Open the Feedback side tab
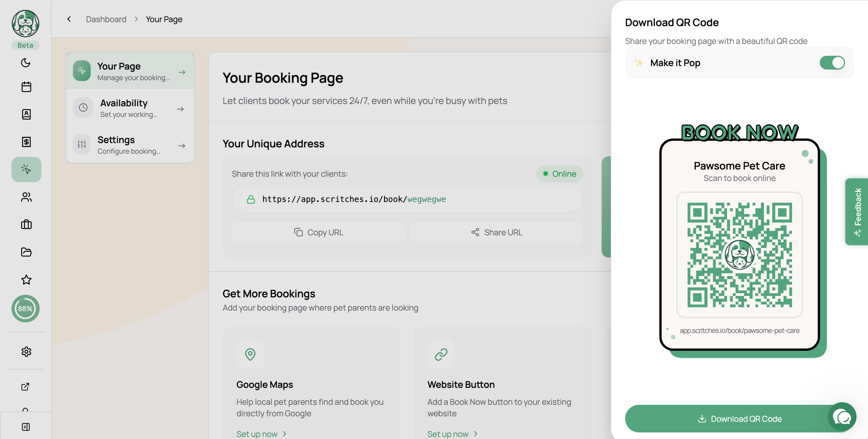This screenshot has width=868, height=439. (x=857, y=211)
